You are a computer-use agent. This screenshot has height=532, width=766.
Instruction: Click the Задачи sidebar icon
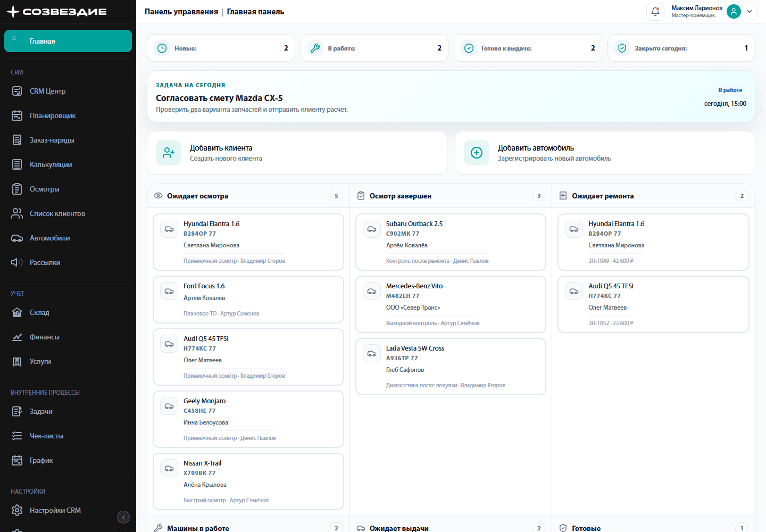click(x=17, y=411)
